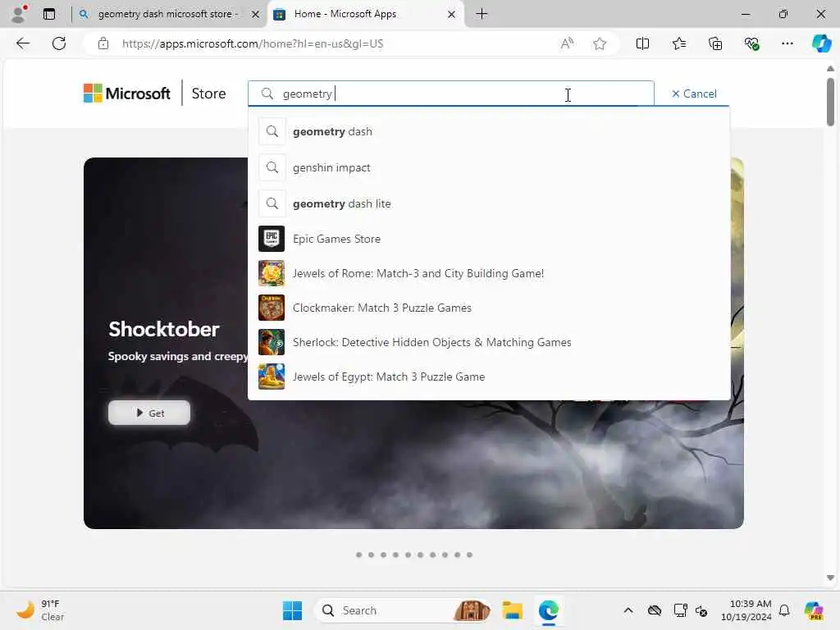
Task: Open a new browser tab
Action: [482, 14]
